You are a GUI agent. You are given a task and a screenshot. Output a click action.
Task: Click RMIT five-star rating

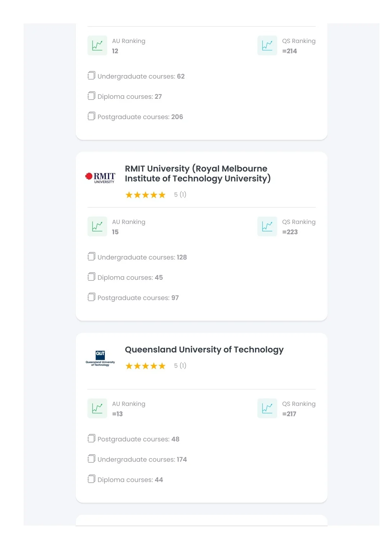coord(145,195)
